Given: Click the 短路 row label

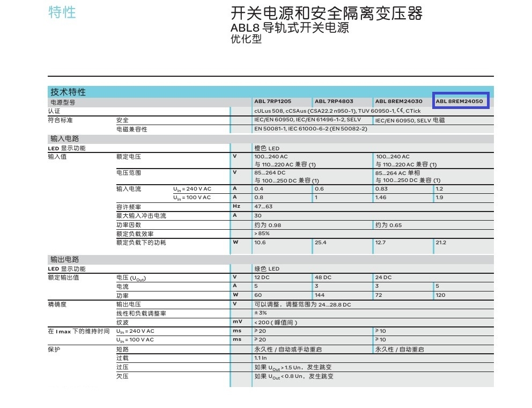Looking at the screenshot, I should pos(122,349).
